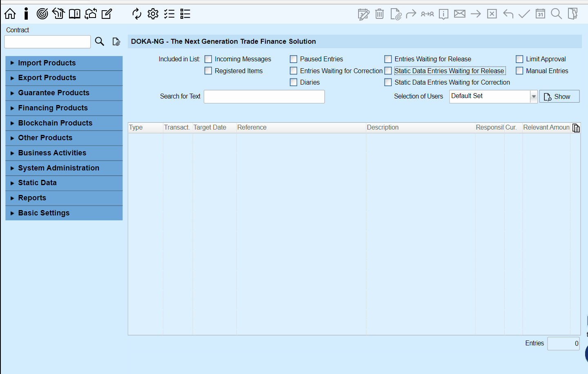Sort by the Reference column header
Screen dimensions: 588x374
301,128
